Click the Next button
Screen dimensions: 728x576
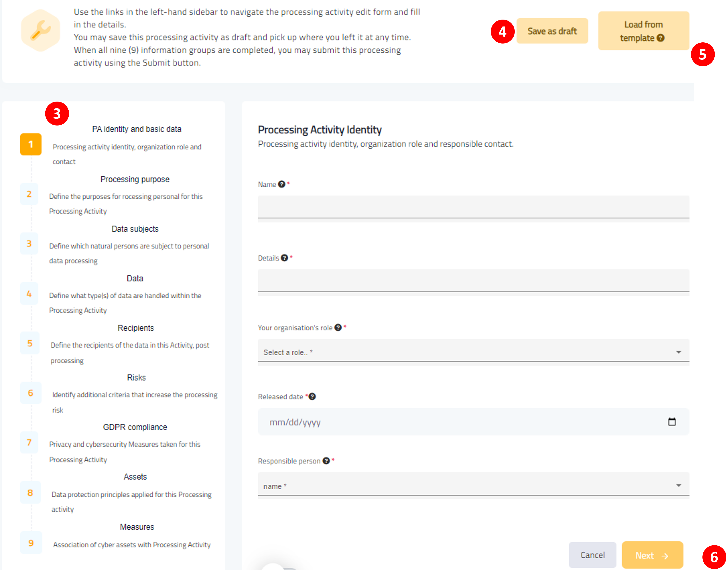[x=652, y=555]
